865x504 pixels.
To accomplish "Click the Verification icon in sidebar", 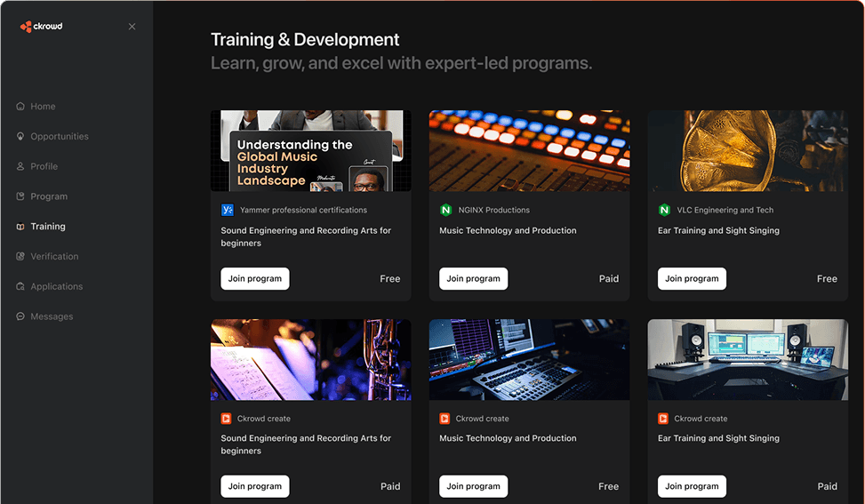I will tap(20, 256).
